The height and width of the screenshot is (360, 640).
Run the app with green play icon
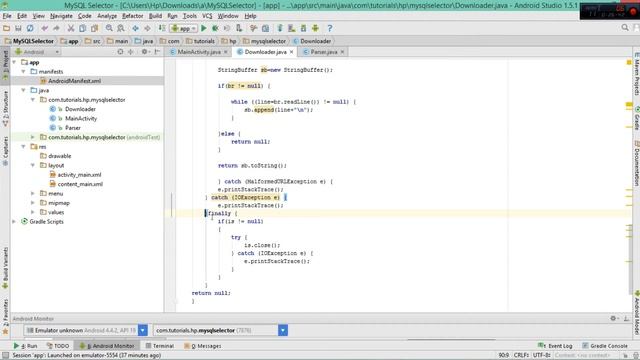204,28
